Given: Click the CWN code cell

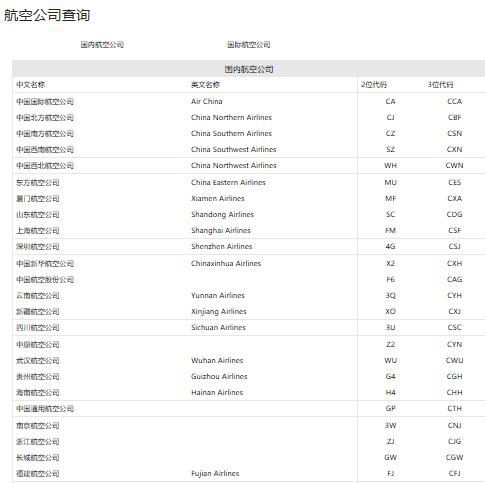Looking at the screenshot, I should 454,165.
